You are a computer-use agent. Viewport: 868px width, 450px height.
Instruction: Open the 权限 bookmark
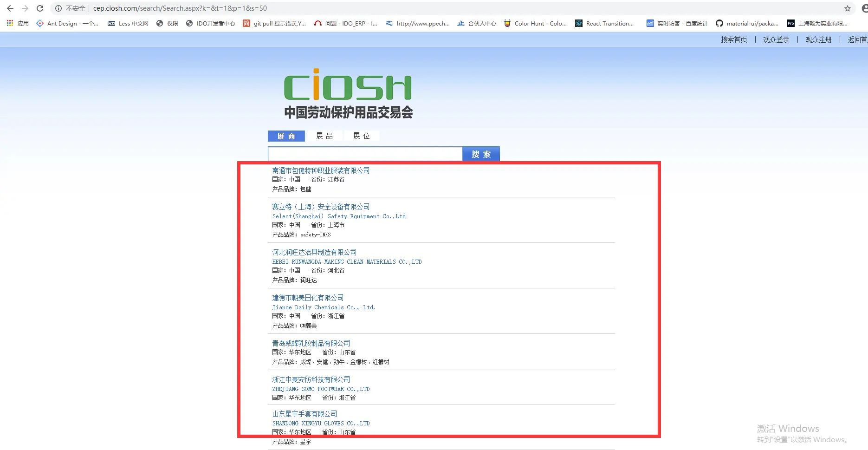coord(168,23)
